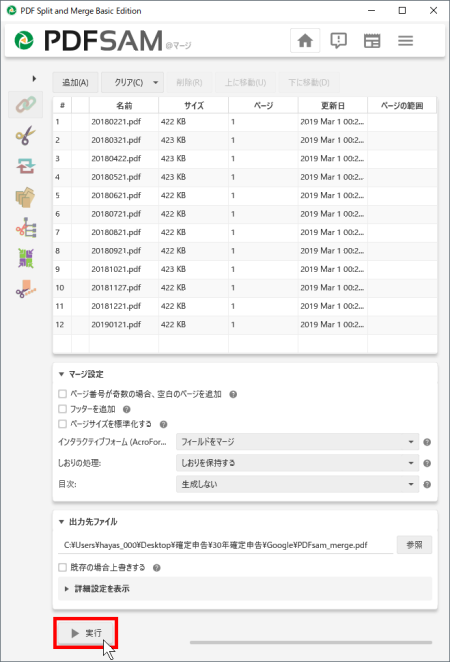Select row 20180721.pdf in file table
This screenshot has height=662, width=450.
pos(245,214)
